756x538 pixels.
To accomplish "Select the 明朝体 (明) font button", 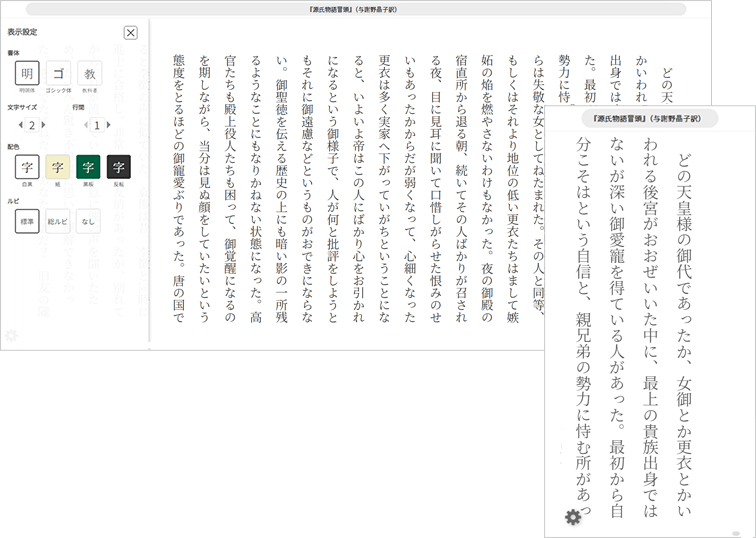I will click(x=27, y=73).
